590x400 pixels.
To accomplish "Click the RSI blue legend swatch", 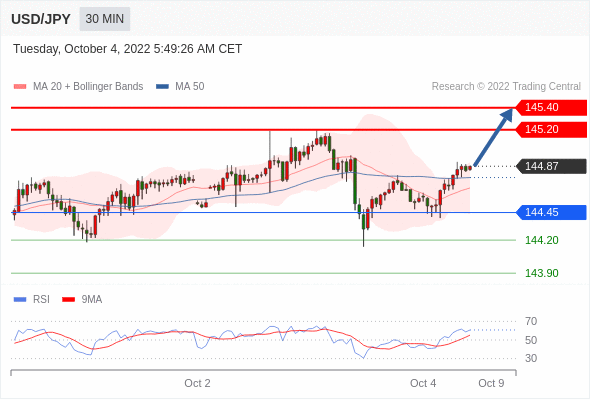I will click(x=20, y=300).
